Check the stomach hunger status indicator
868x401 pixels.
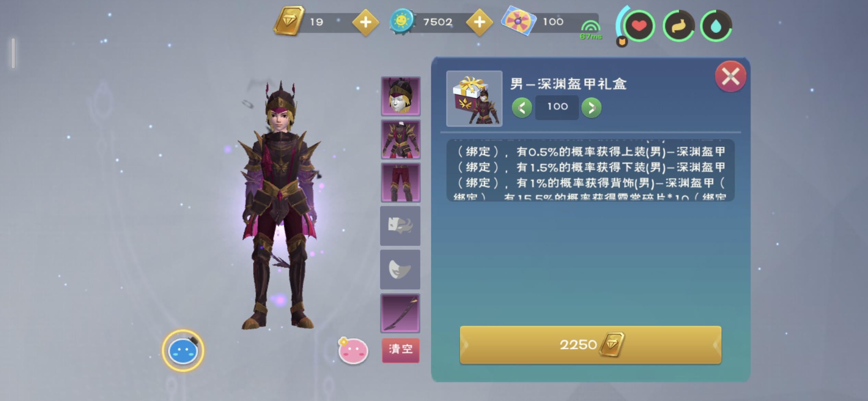pos(678,26)
